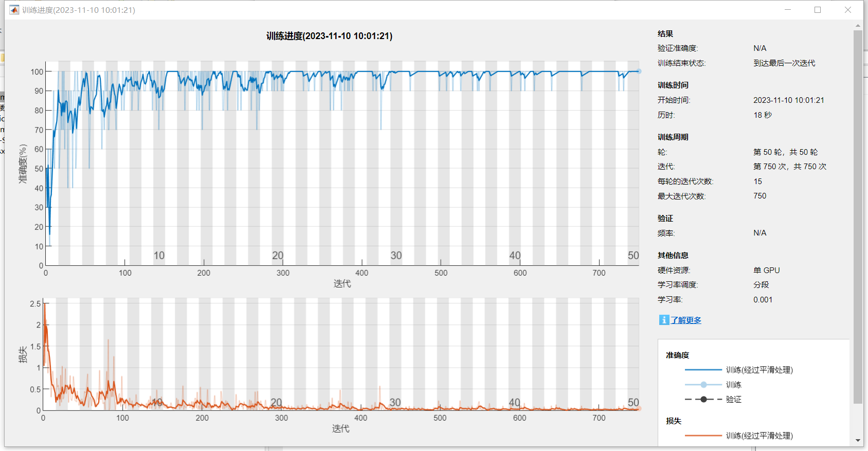The height and width of the screenshot is (451, 868).
Task: Maximize the 训练进度 window
Action: [818, 10]
